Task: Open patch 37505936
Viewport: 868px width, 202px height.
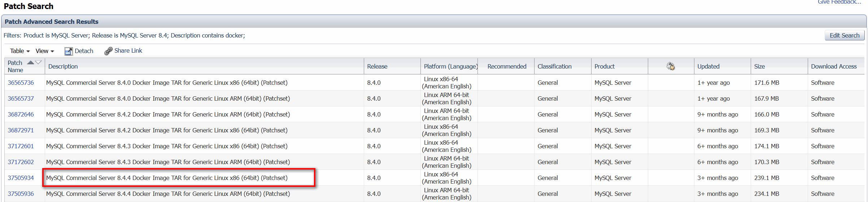Action: click(x=21, y=194)
